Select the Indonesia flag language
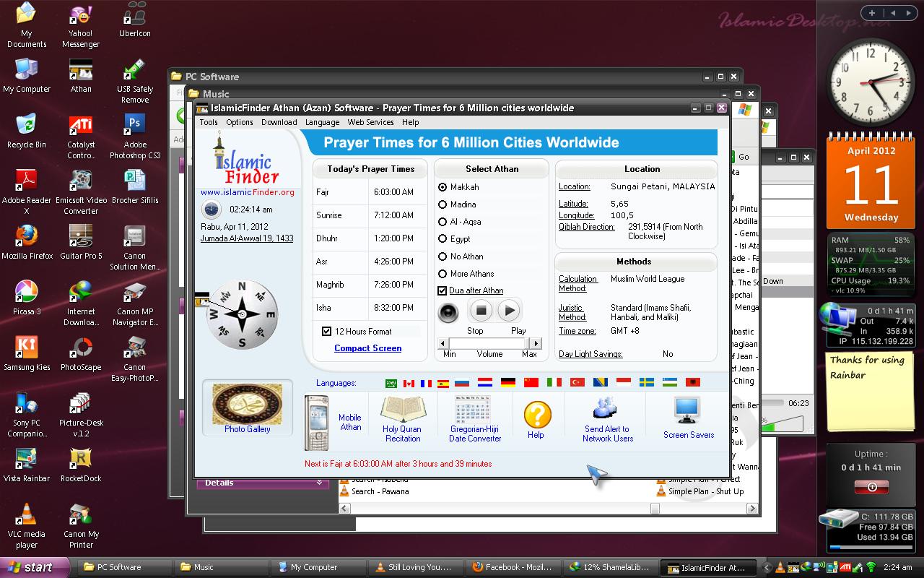Viewport: 924px width, 578px height. click(624, 383)
